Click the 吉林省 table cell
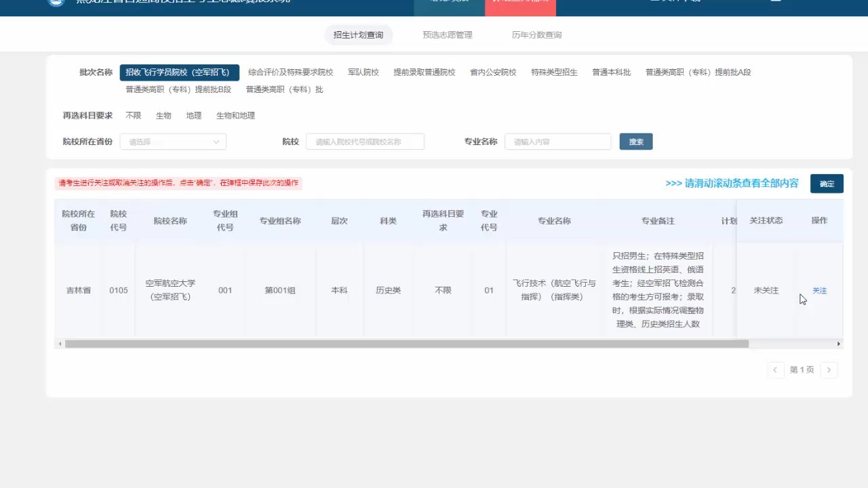The height and width of the screenshot is (488, 868). (79, 291)
